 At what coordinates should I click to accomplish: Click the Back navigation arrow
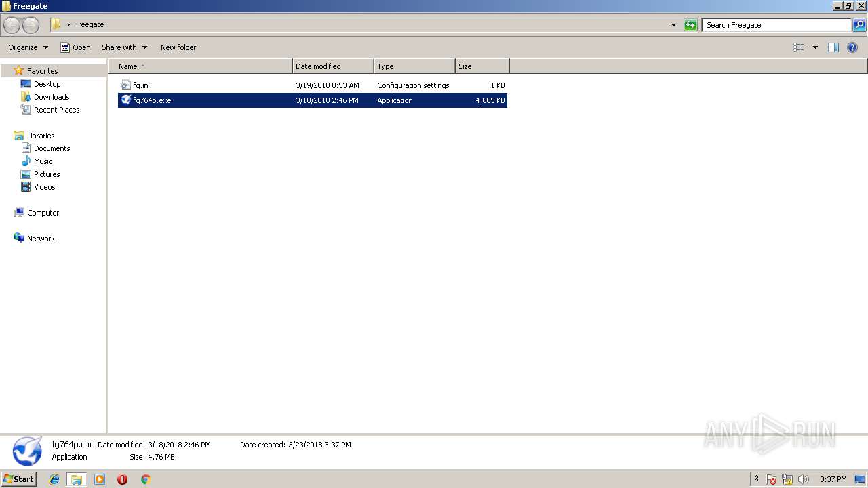tap(12, 25)
